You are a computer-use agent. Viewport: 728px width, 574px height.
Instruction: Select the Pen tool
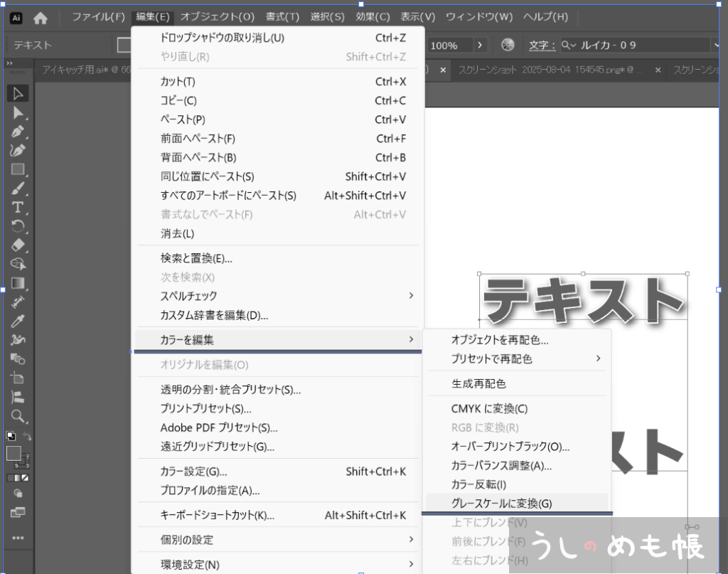click(18, 132)
